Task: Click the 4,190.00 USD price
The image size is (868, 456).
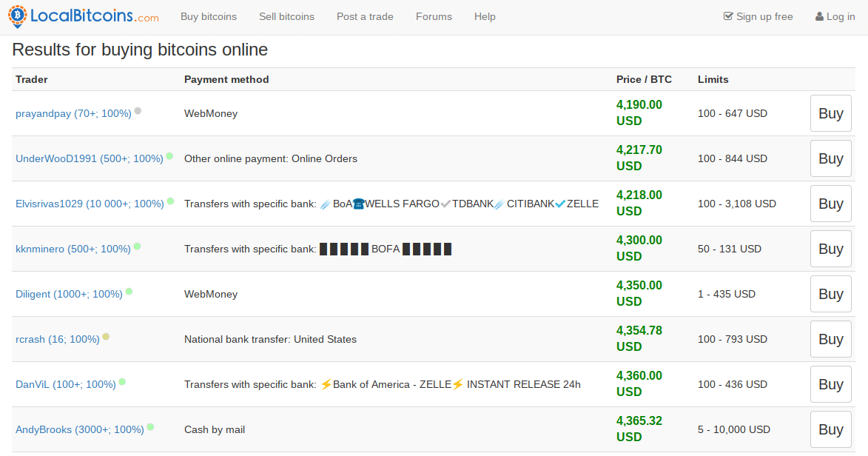Action: pos(639,113)
